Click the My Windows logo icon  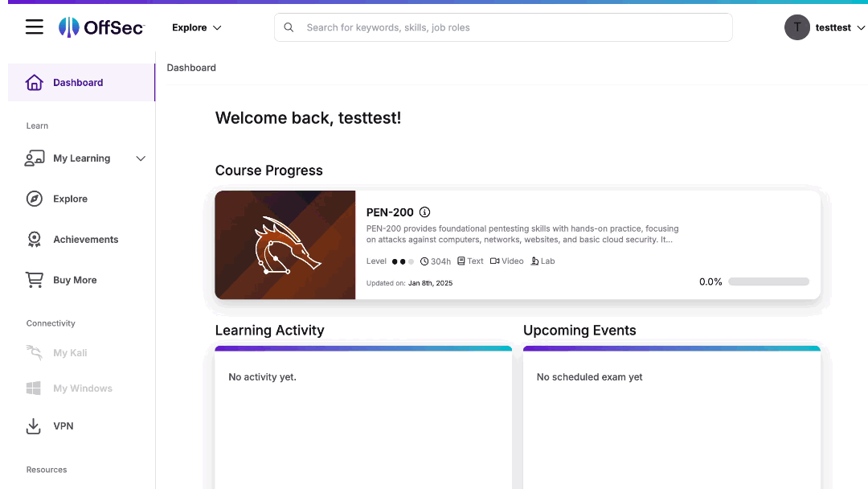[x=33, y=388]
